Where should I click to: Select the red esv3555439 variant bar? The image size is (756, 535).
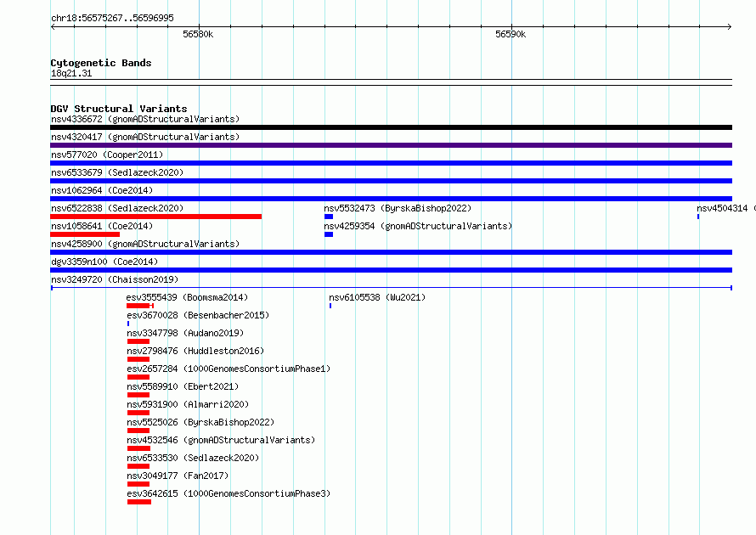coord(140,306)
